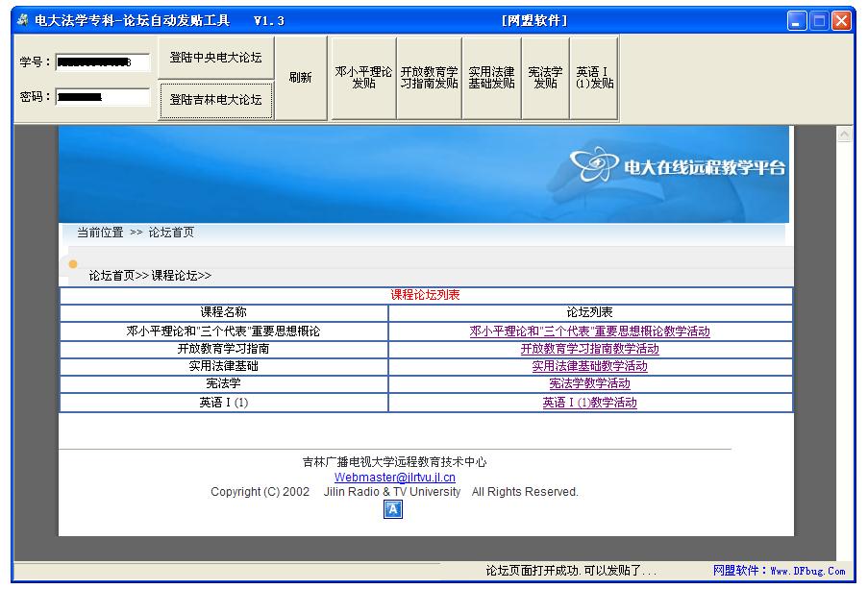Click the app icon in title bar
Viewport: 868px width, 589px height.
(23, 20)
